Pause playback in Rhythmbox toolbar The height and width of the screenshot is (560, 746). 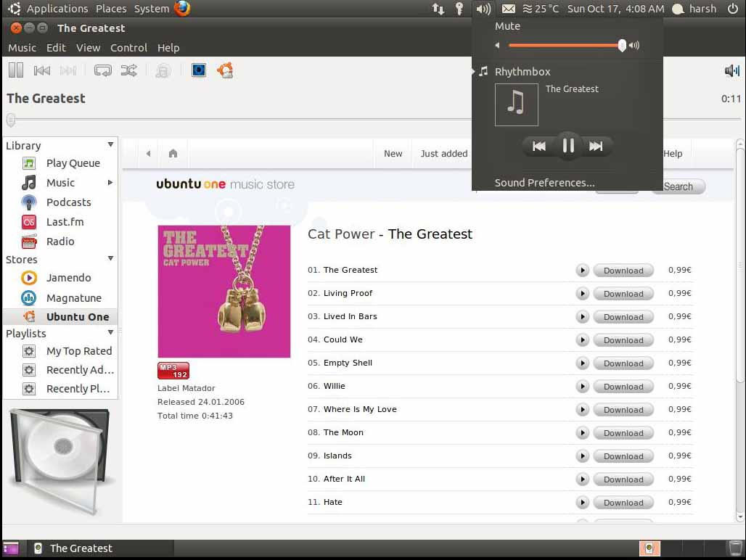(x=16, y=70)
